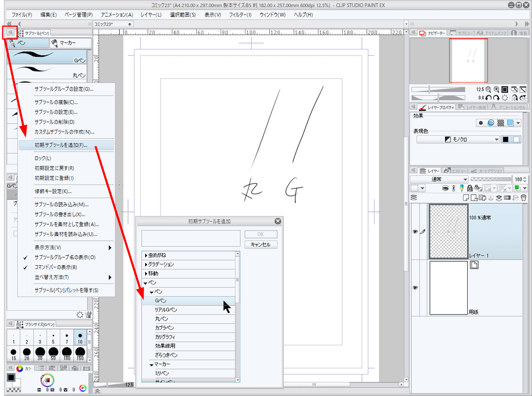Switch to ヒストリー tab
Viewport: 532px width, 396px height.
point(455,171)
